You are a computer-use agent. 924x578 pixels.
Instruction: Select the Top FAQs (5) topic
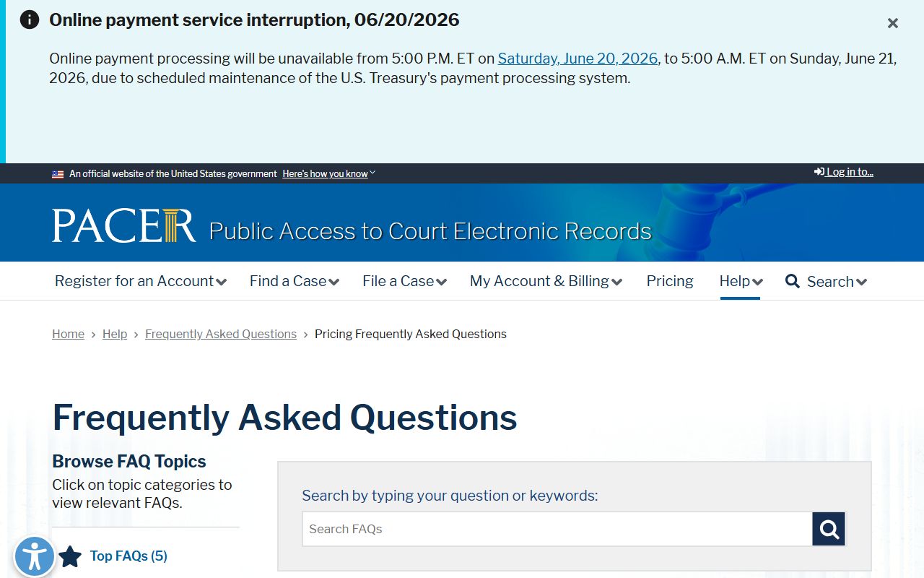pos(128,556)
